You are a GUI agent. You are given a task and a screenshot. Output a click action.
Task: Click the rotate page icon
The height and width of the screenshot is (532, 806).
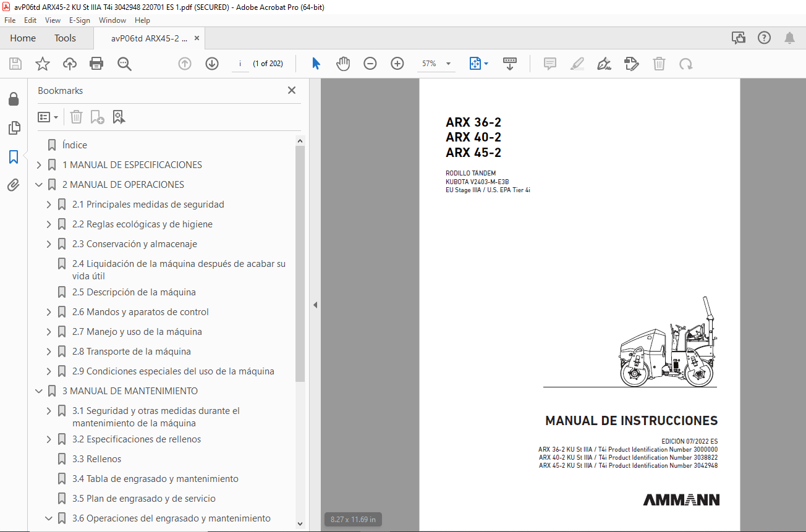[686, 64]
